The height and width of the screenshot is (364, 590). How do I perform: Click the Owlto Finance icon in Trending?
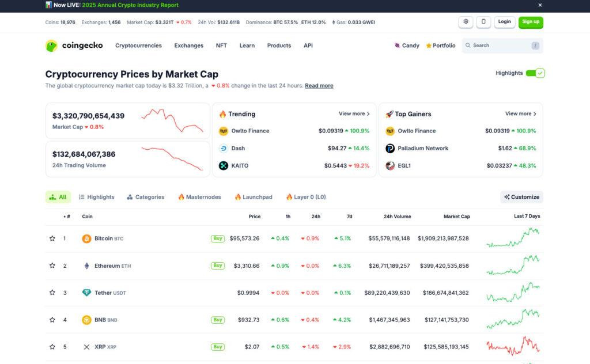coord(224,131)
